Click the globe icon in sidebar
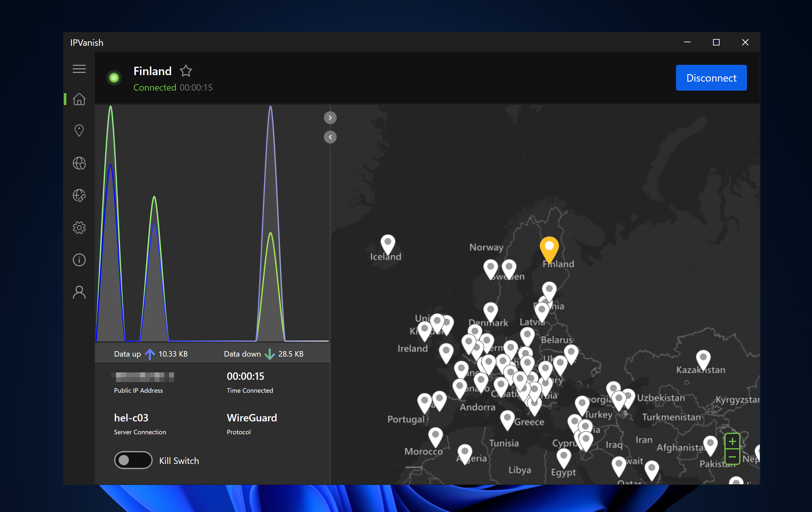812x512 pixels. point(79,163)
